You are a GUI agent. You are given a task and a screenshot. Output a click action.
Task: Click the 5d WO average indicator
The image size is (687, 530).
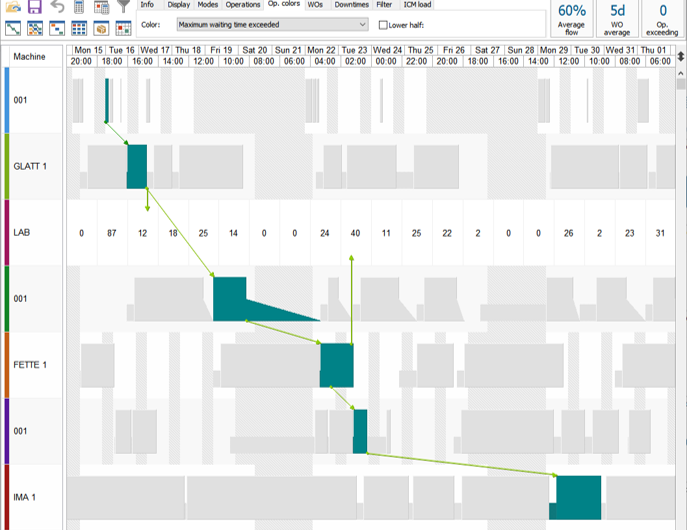click(618, 18)
